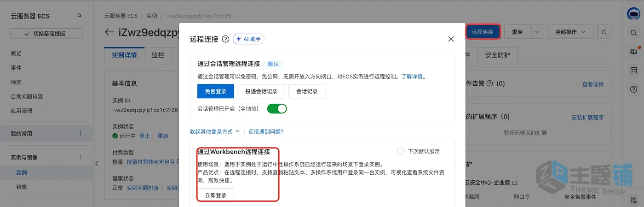Open the robot assistant avatar icon
This screenshot has width=644, height=207.
(x=634, y=14)
